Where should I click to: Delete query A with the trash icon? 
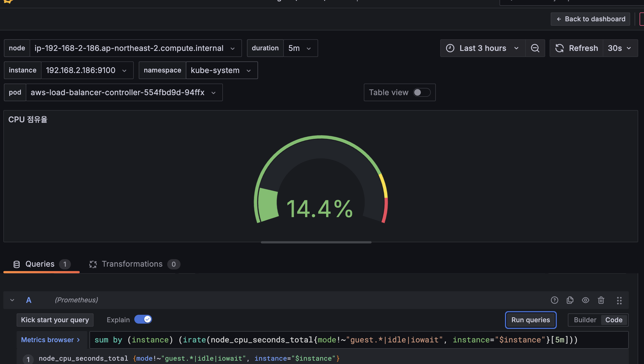tap(601, 300)
